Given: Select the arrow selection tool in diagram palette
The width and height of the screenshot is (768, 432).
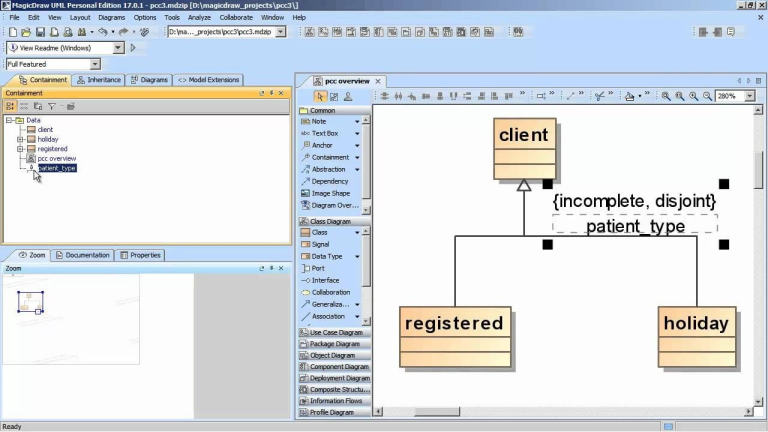Looking at the screenshot, I should 320,96.
